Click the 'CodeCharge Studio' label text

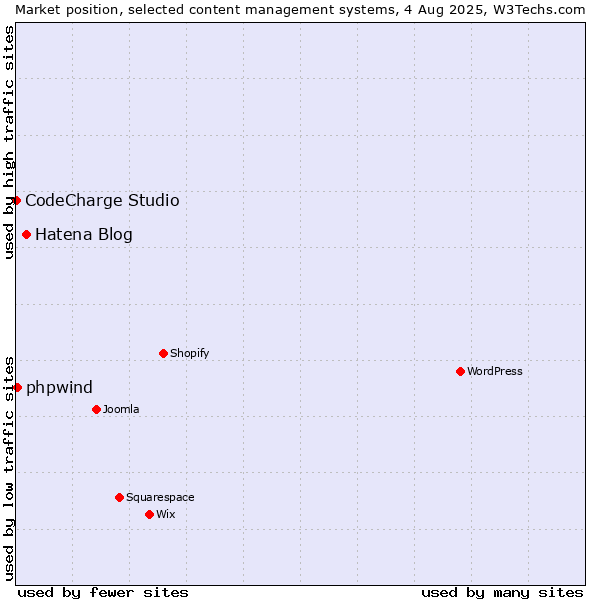(x=102, y=200)
